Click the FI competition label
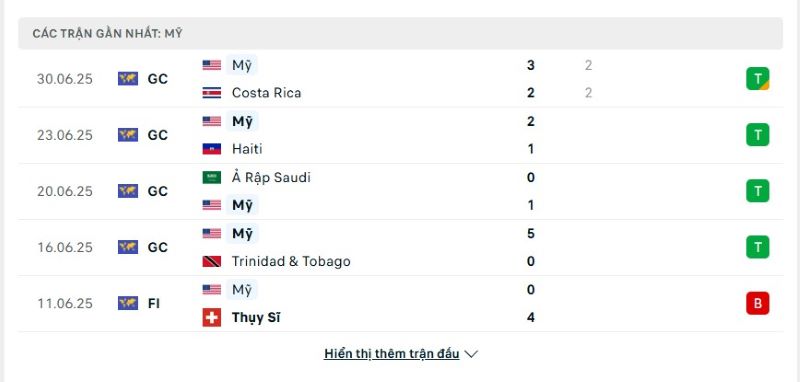 154,303
